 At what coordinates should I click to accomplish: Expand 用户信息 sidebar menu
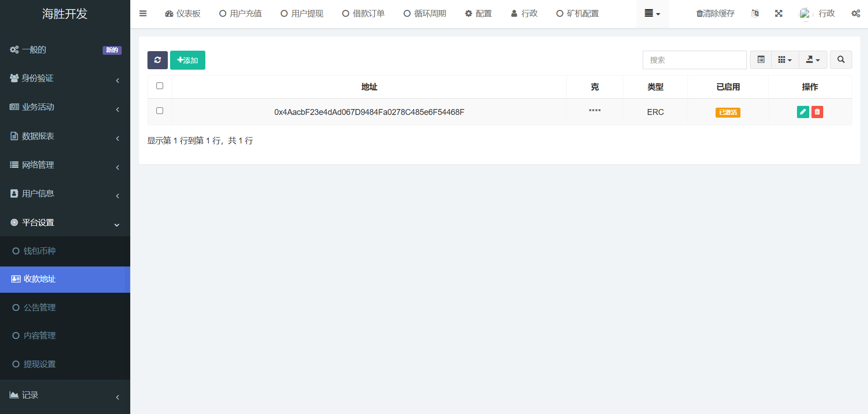tap(65, 194)
